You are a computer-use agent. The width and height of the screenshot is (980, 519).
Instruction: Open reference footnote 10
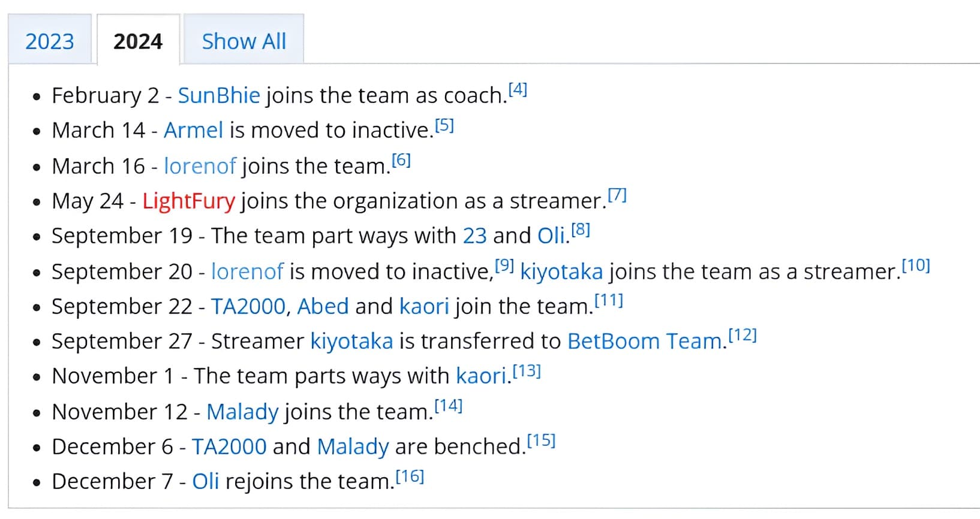click(916, 265)
